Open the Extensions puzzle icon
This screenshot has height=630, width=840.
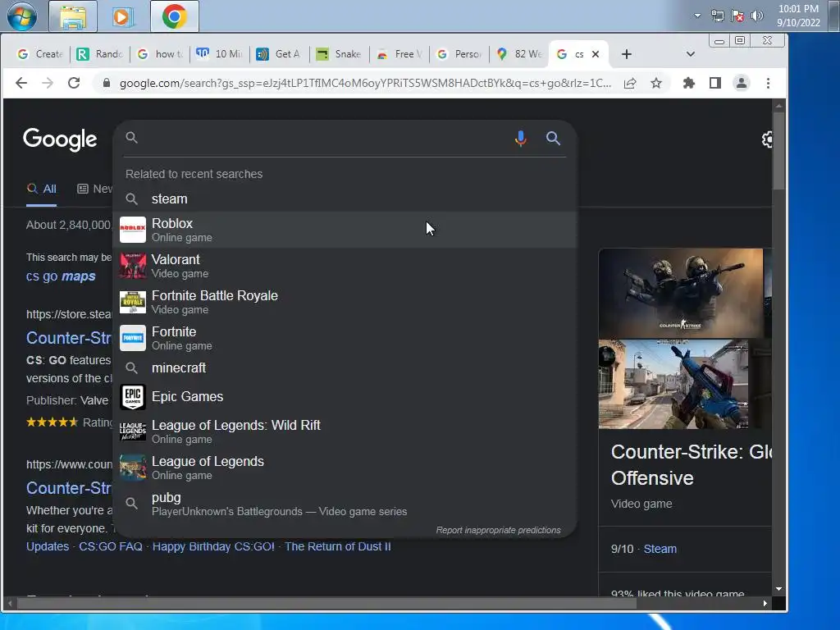(689, 83)
